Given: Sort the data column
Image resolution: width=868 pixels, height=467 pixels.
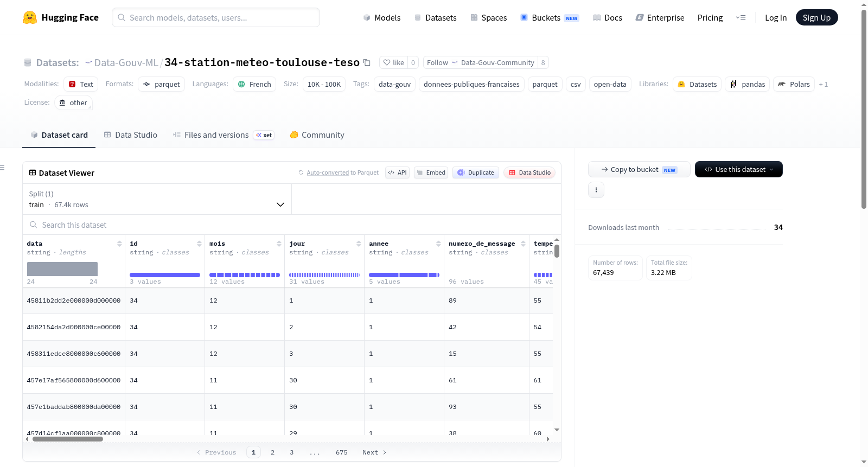Looking at the screenshot, I should (119, 244).
